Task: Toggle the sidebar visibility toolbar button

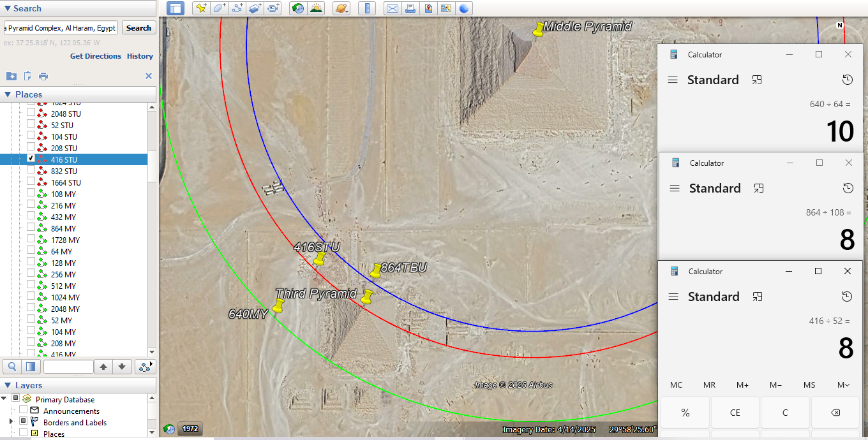Action: click(176, 8)
